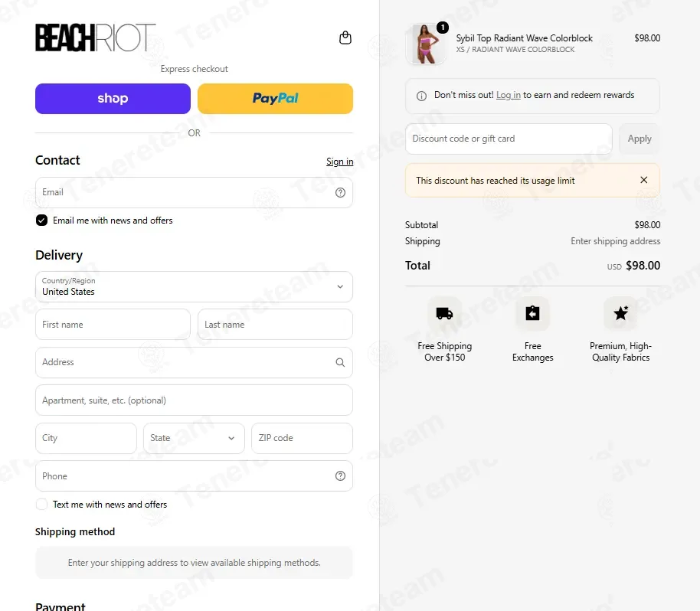Uncheck Email me with news and offers
Image resolution: width=700 pixels, height=611 pixels.
tap(41, 221)
